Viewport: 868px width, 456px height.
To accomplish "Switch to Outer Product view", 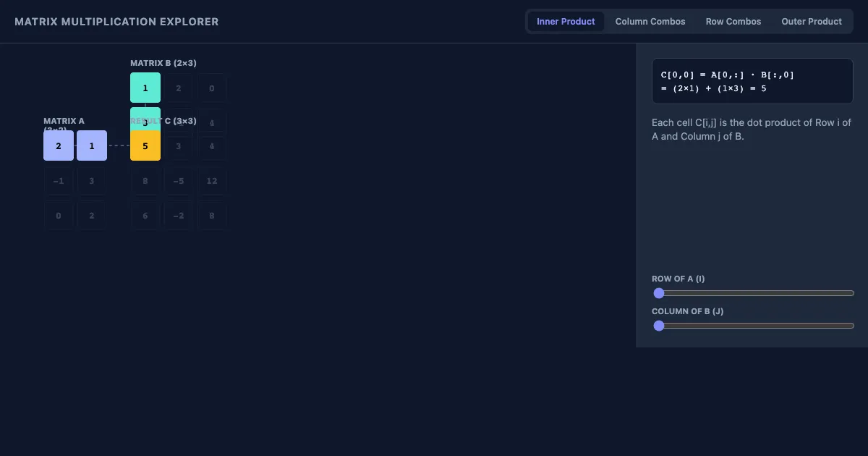I will point(812,21).
